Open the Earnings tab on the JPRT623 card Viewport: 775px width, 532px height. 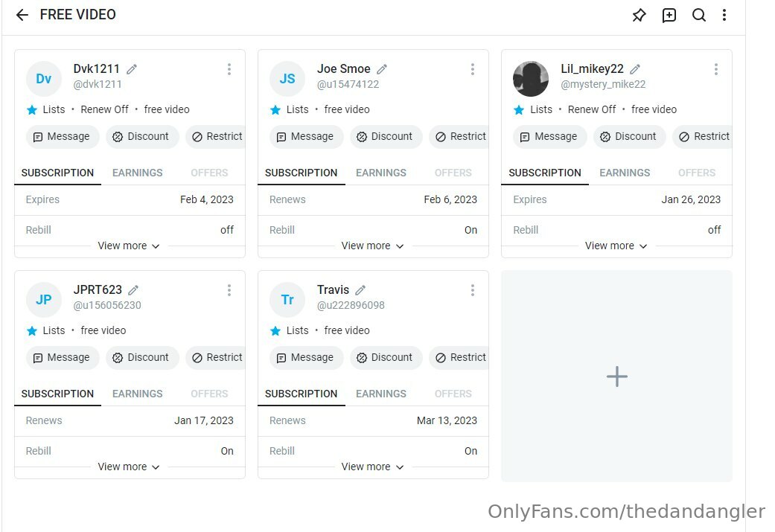click(x=137, y=394)
